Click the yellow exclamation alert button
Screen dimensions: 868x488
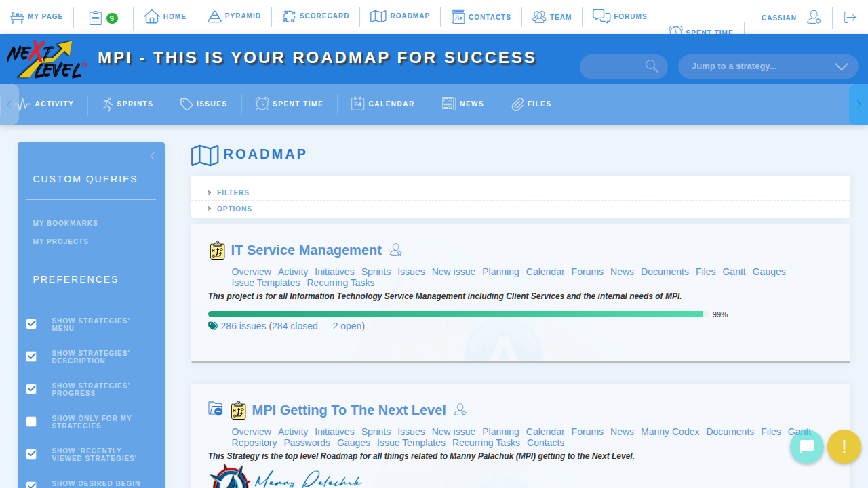tap(844, 447)
